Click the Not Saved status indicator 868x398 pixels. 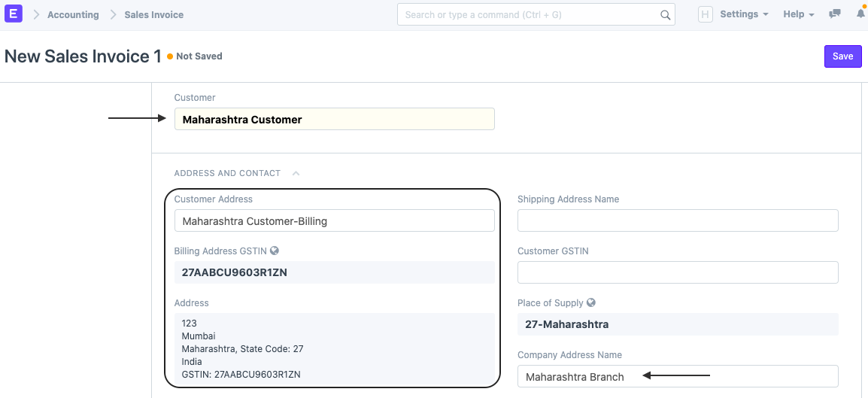pyautogui.click(x=199, y=56)
